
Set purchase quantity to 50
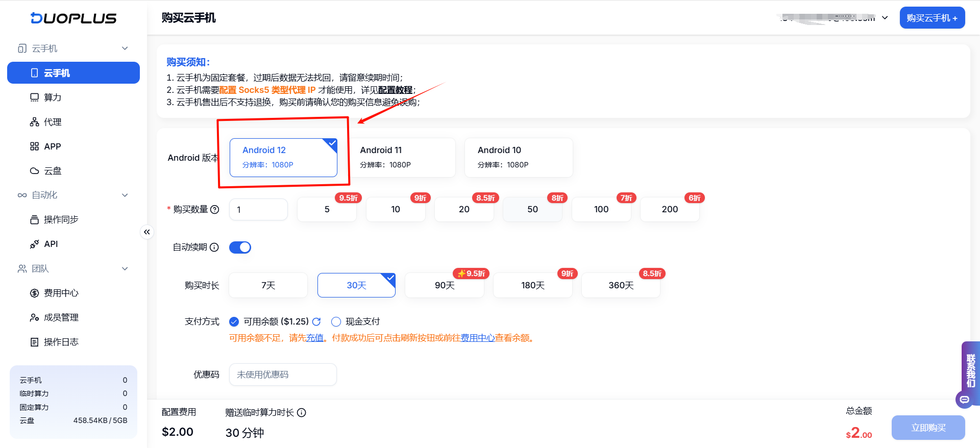point(532,209)
